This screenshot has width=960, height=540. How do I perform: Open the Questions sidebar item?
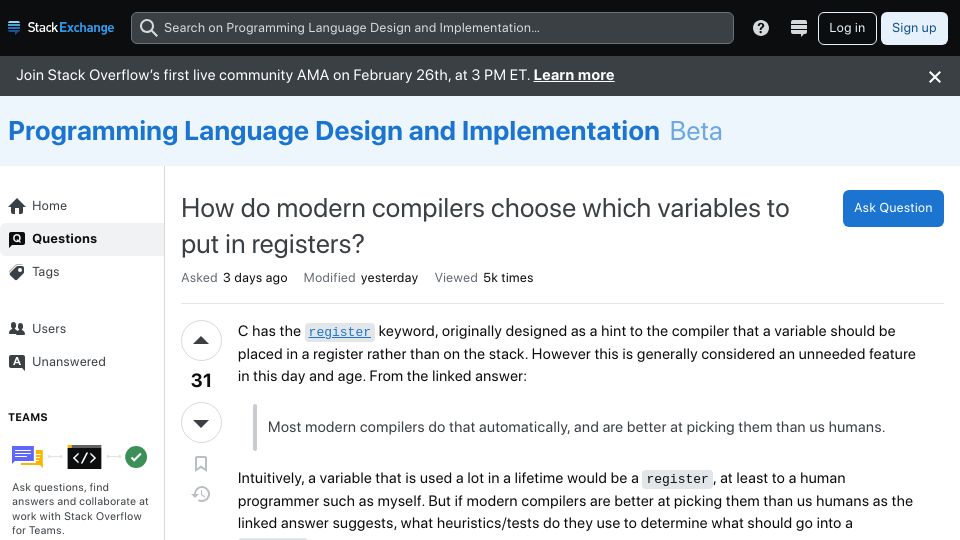coord(82,239)
